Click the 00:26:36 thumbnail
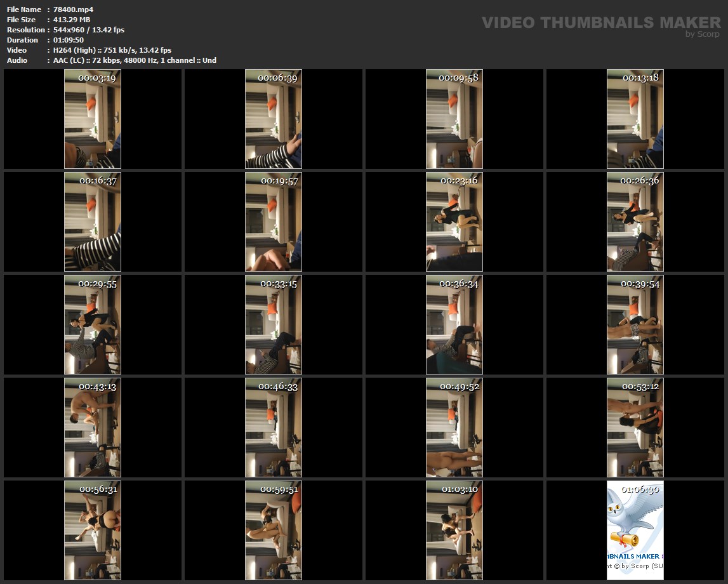Screen dimensions: 728x584 click(x=635, y=222)
